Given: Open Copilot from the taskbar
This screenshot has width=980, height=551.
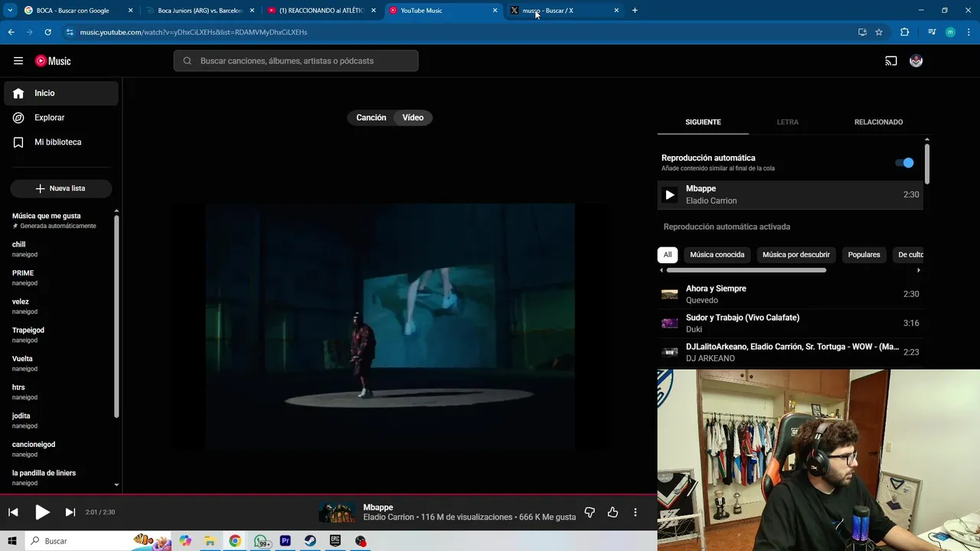Looking at the screenshot, I should [185, 541].
